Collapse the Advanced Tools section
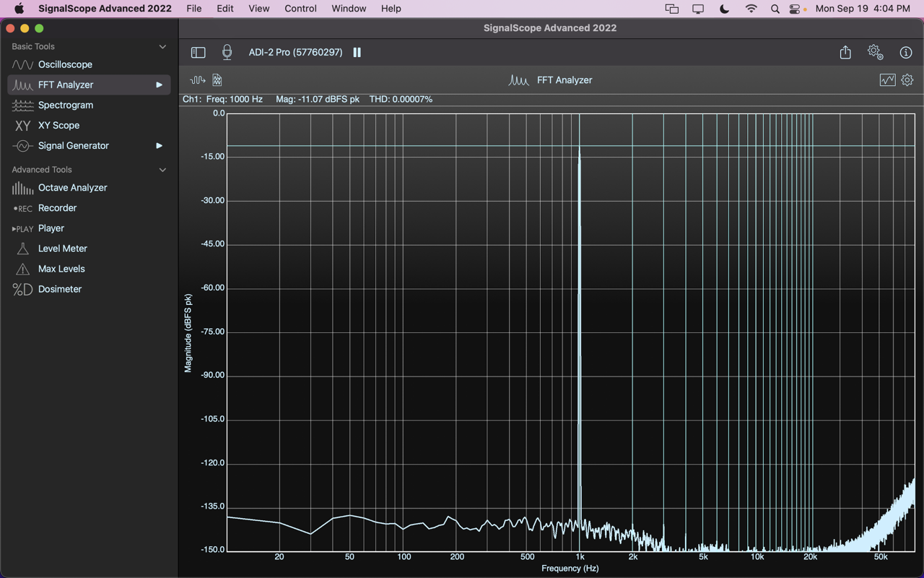 (x=162, y=170)
